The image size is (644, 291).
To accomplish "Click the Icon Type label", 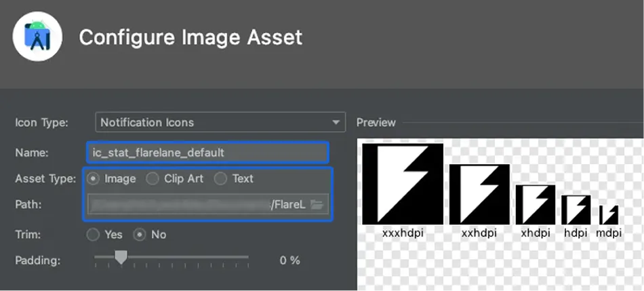I will pos(41,123).
